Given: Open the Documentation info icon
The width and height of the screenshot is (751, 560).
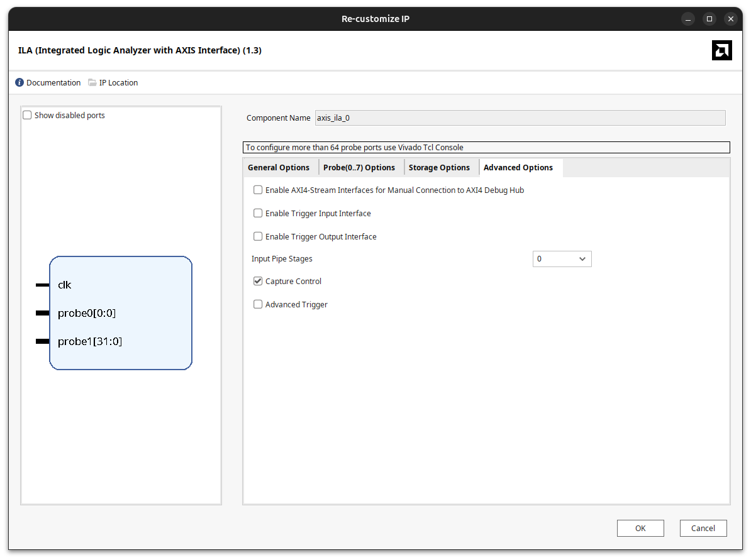Looking at the screenshot, I should click(x=19, y=82).
